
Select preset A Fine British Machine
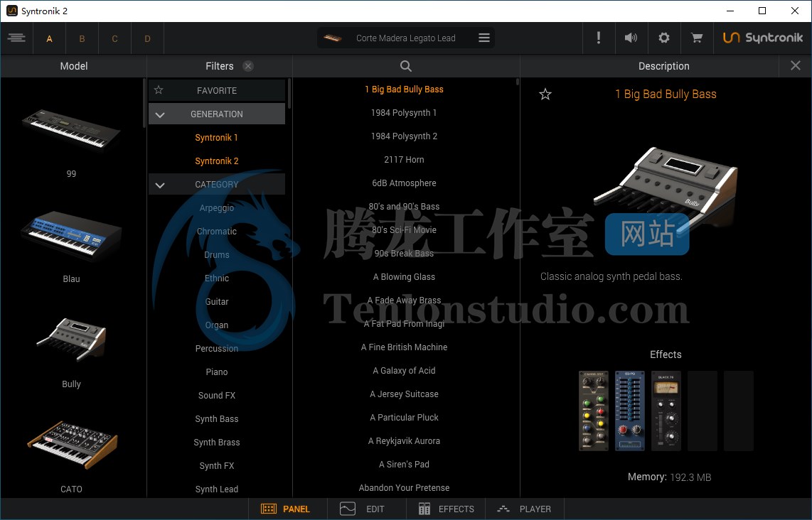tap(404, 347)
